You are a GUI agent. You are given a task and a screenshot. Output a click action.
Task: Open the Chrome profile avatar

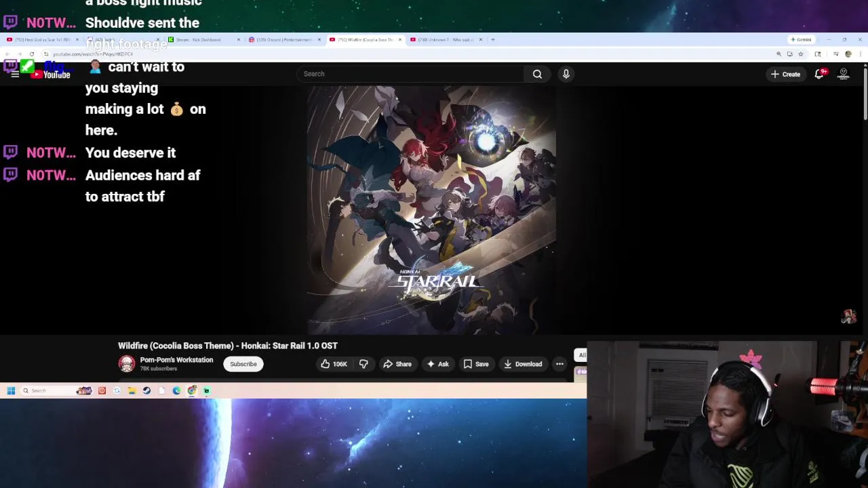coord(848,54)
